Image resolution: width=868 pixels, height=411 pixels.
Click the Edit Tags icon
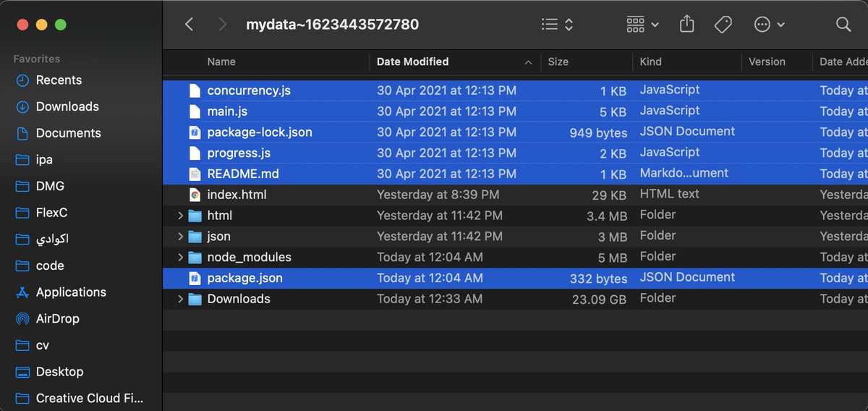tap(723, 25)
